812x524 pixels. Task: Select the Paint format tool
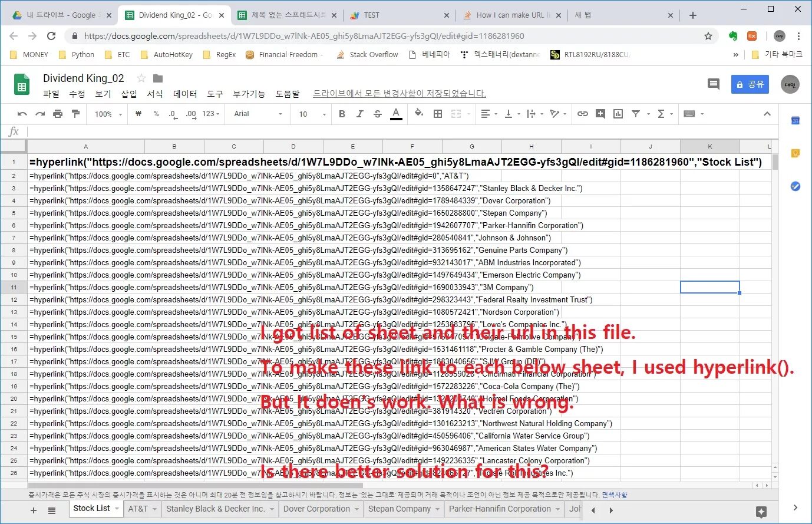click(x=75, y=114)
